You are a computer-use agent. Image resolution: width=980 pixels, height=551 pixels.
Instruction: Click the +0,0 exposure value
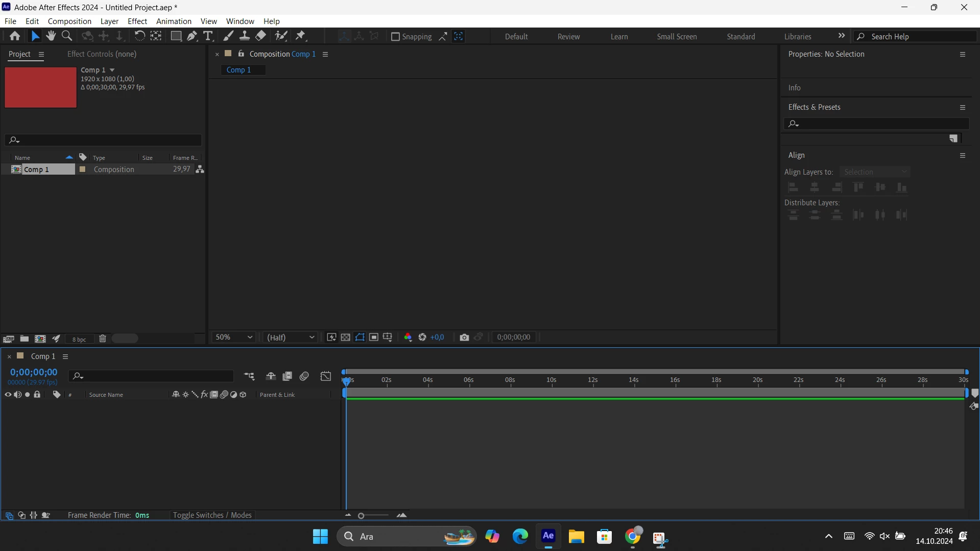(437, 337)
